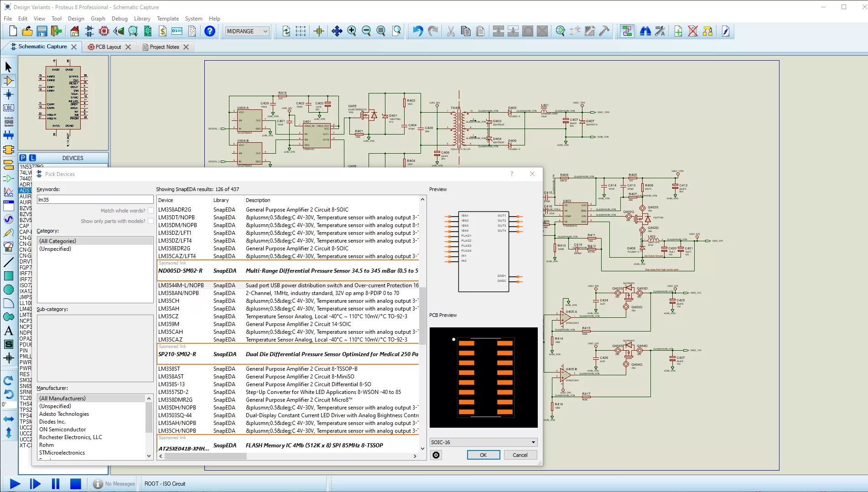Cancel the Pick Devices dialog

click(x=520, y=455)
